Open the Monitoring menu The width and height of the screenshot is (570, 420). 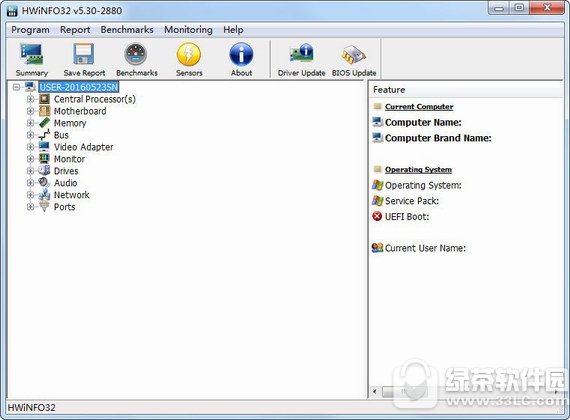point(188,30)
